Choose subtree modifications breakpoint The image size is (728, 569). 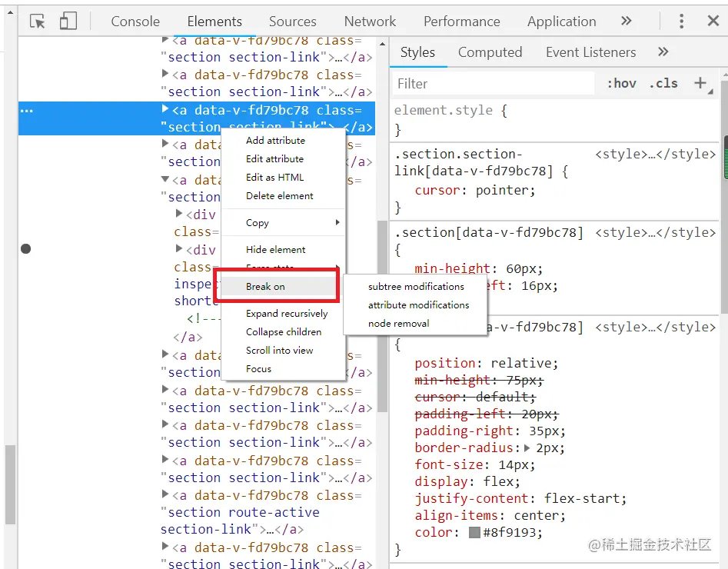point(416,287)
